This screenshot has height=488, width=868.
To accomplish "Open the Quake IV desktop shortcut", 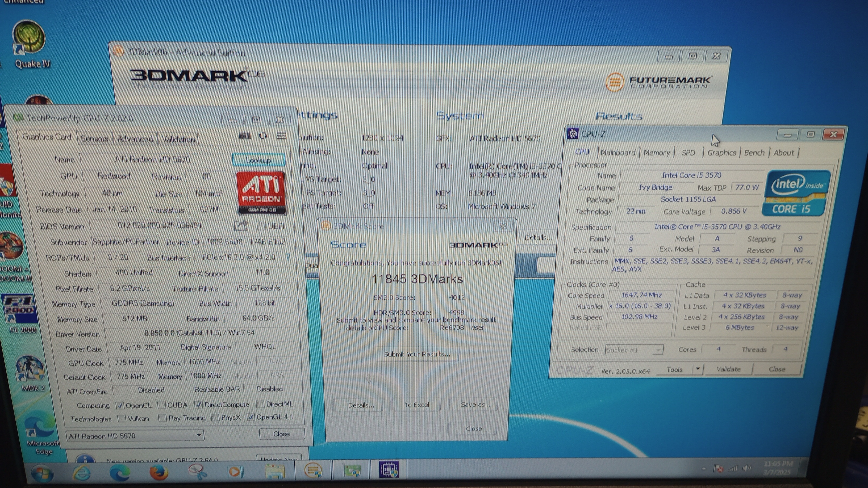I will [30, 44].
